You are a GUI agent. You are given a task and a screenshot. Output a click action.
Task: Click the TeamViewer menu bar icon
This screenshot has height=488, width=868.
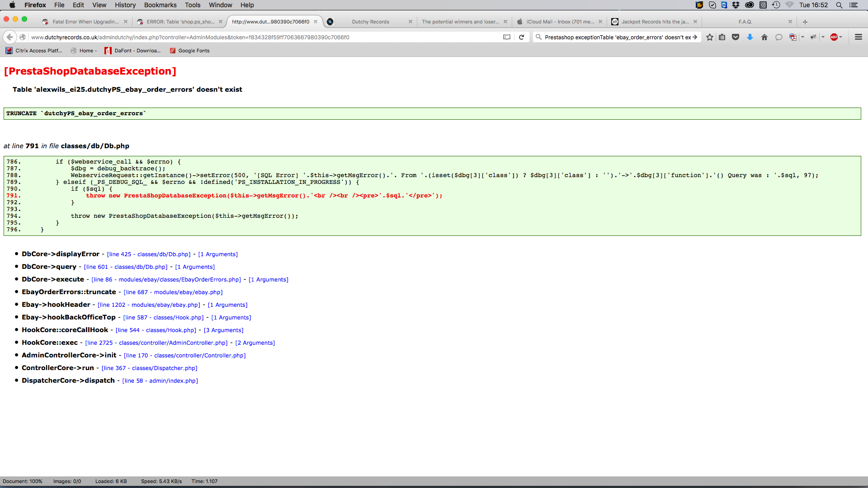724,5
